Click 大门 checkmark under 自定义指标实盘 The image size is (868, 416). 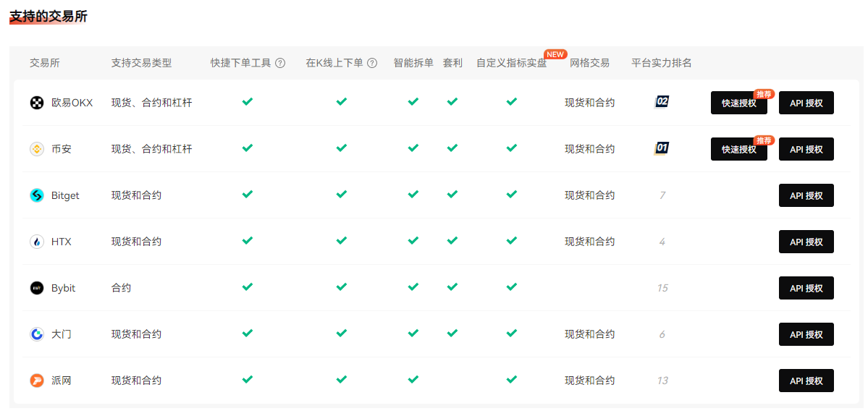pyautogui.click(x=512, y=334)
